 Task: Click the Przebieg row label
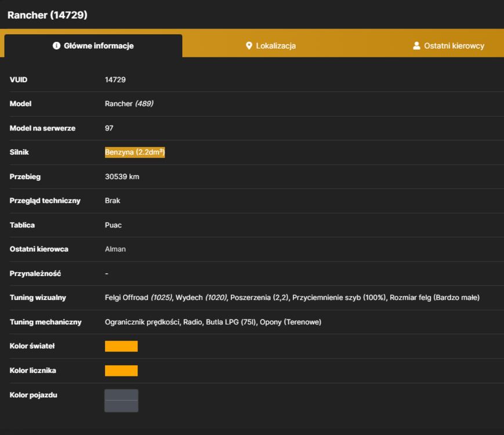(25, 176)
